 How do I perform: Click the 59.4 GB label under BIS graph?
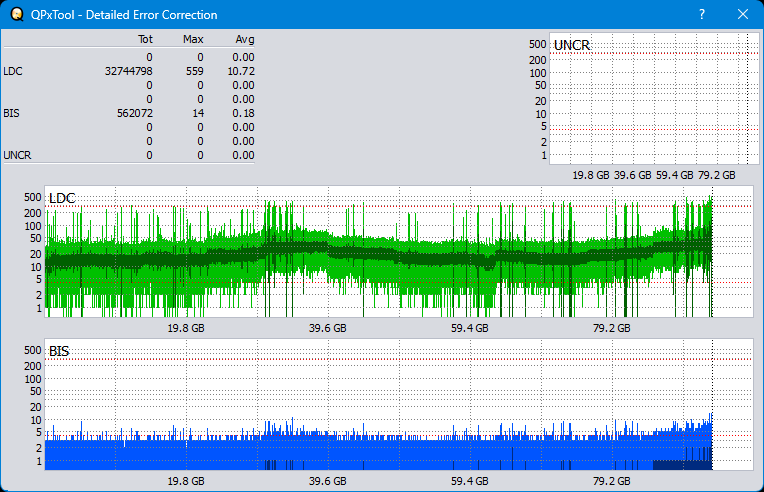click(469, 481)
